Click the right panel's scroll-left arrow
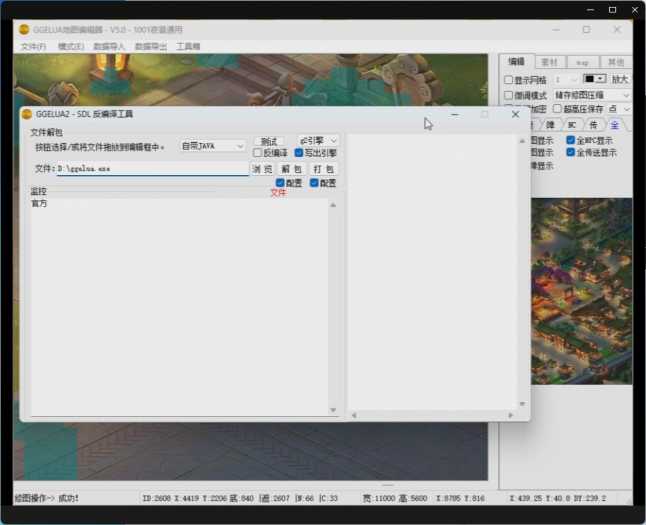 pyautogui.click(x=352, y=416)
